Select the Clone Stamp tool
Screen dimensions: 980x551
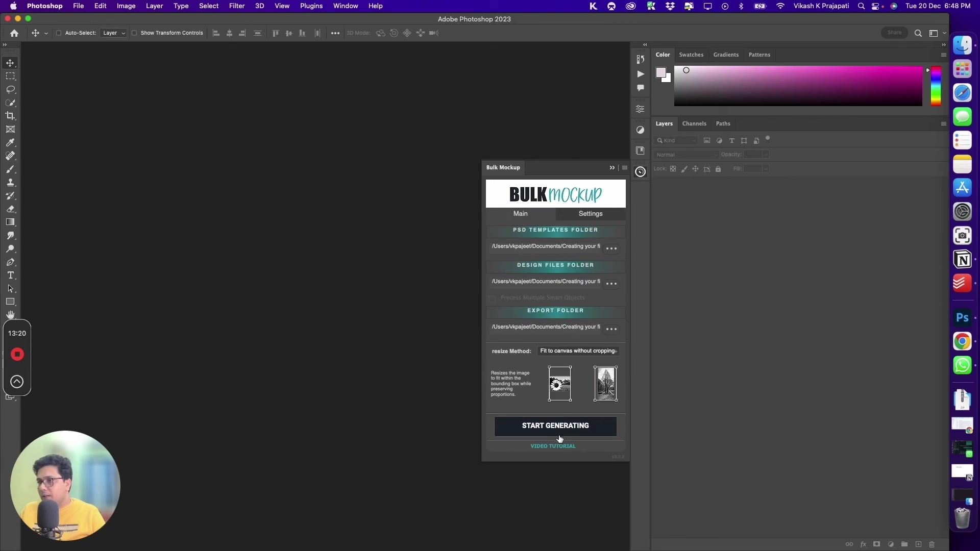[10, 182]
